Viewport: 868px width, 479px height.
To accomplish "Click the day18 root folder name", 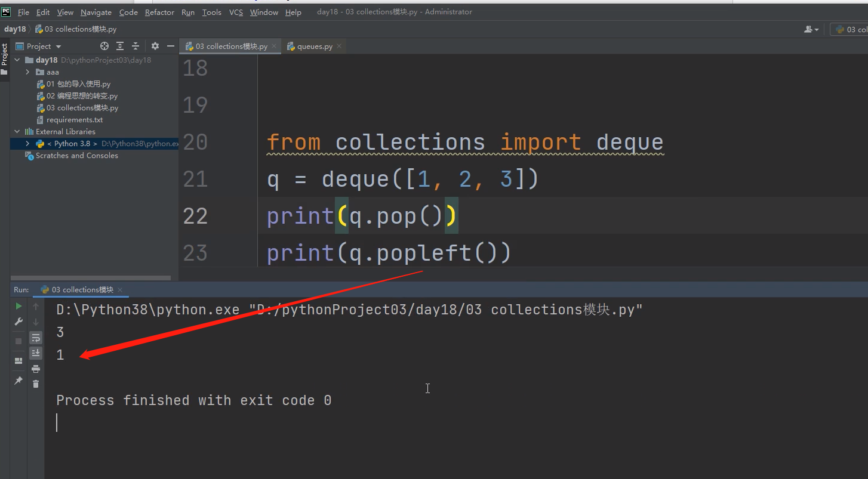I will pos(47,60).
